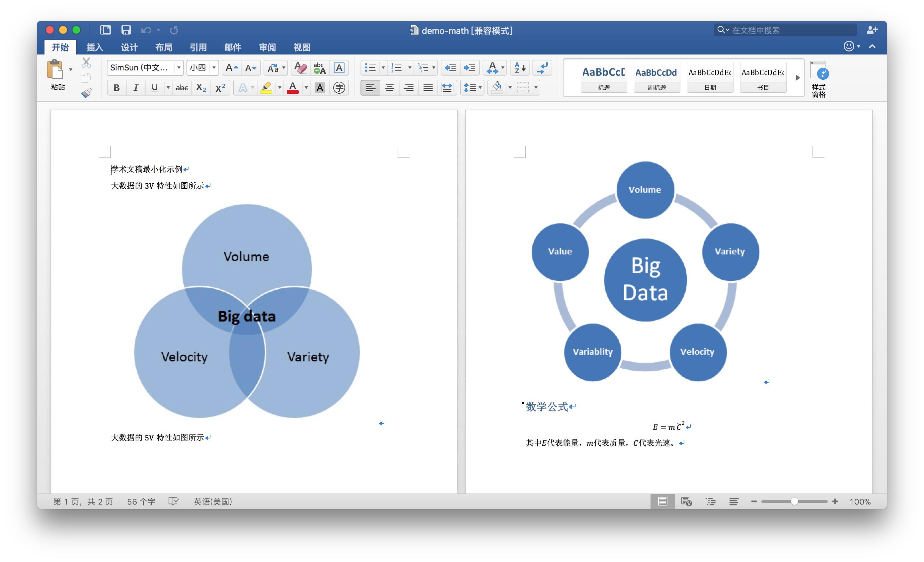Expand the font size 小四 dropdown
This screenshot has width=924, height=562.
pos(214,68)
